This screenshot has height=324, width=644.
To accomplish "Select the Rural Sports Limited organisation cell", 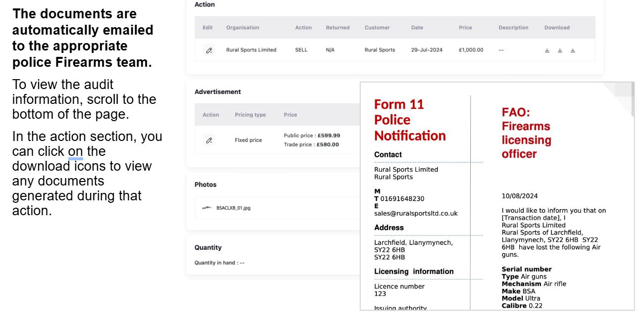I will pyautogui.click(x=251, y=50).
